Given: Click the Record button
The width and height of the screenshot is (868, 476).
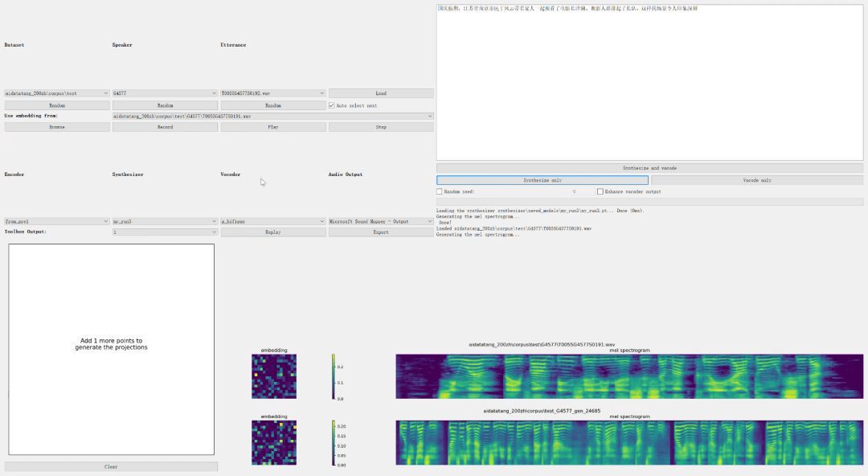Looking at the screenshot, I should [x=165, y=127].
